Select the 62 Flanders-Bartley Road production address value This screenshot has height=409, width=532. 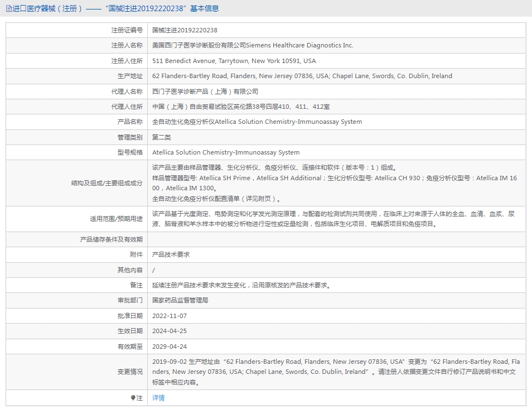[302, 76]
